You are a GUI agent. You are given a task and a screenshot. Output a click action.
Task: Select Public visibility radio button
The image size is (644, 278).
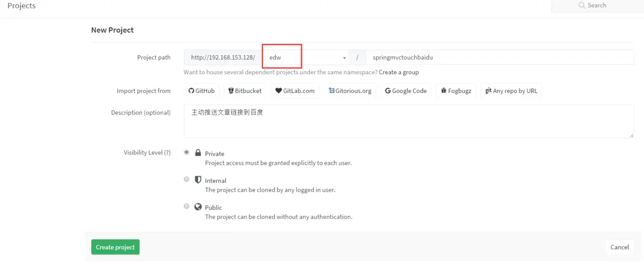coord(186,206)
